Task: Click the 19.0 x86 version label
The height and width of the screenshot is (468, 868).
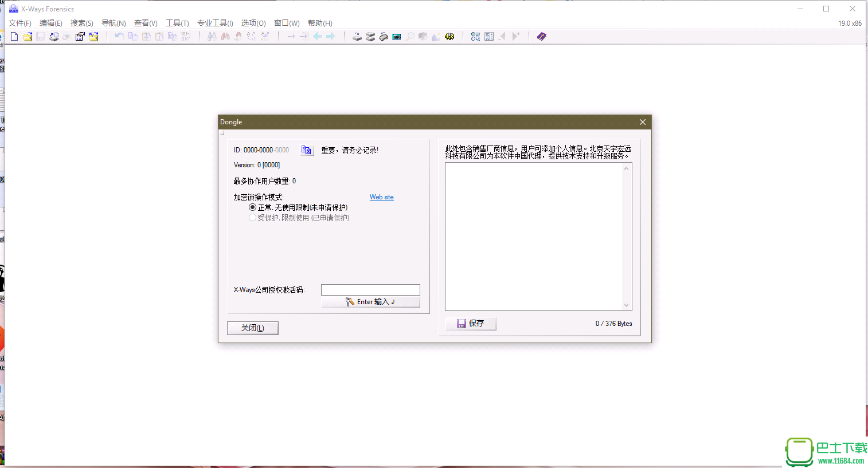Action: coord(850,23)
